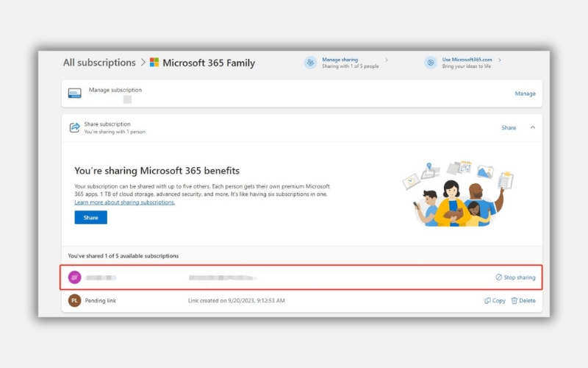Click the family illustration image
This screenshot has width=588, height=368.
(458, 194)
